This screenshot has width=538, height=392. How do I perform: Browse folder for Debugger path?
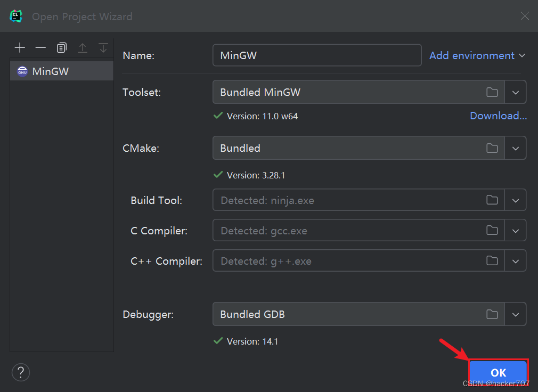coord(492,314)
